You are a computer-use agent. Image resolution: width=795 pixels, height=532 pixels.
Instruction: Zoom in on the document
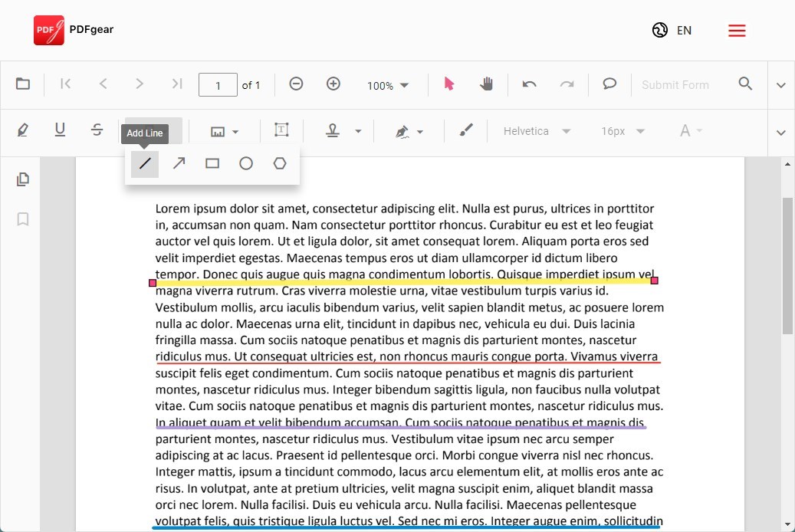tap(333, 84)
